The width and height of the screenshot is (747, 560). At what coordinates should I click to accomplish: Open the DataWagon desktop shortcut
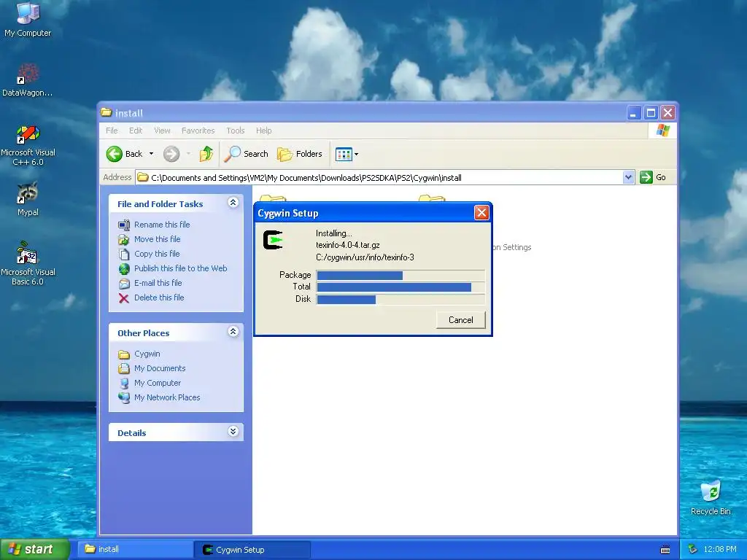point(28,79)
